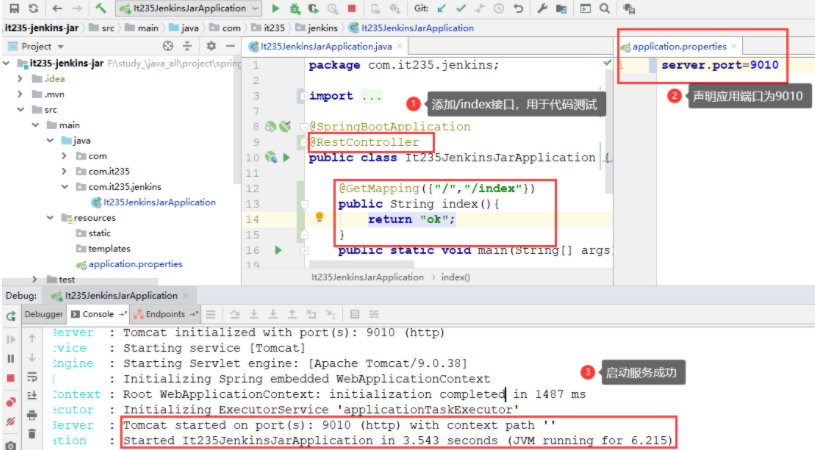Image resolution: width=815 pixels, height=450 pixels.
Task: Click the run gutter arrow beside main method
Action: pos(278,250)
